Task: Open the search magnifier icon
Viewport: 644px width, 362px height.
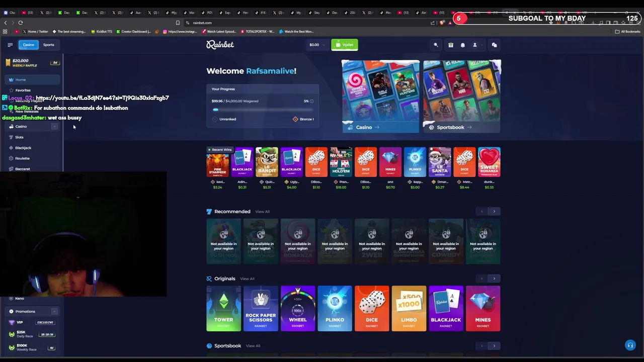Action: click(x=436, y=45)
